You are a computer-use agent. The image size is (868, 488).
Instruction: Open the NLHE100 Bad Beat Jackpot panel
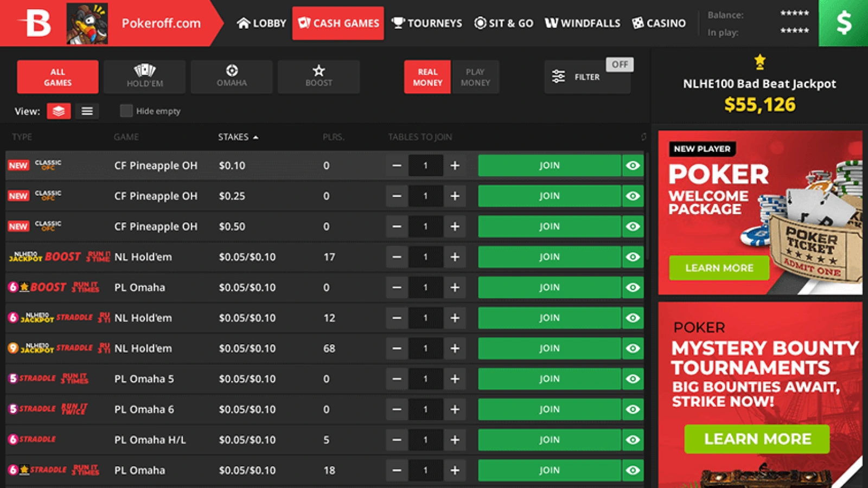[759, 84]
